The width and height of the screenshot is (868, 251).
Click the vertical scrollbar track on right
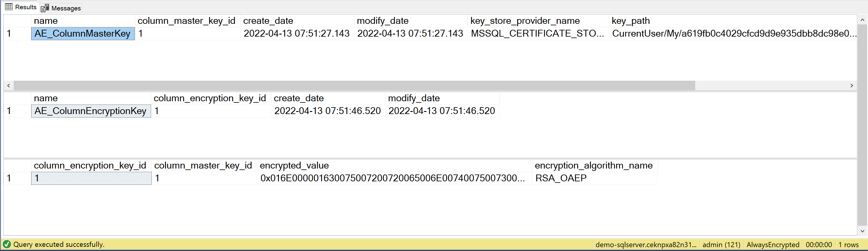click(x=862, y=125)
